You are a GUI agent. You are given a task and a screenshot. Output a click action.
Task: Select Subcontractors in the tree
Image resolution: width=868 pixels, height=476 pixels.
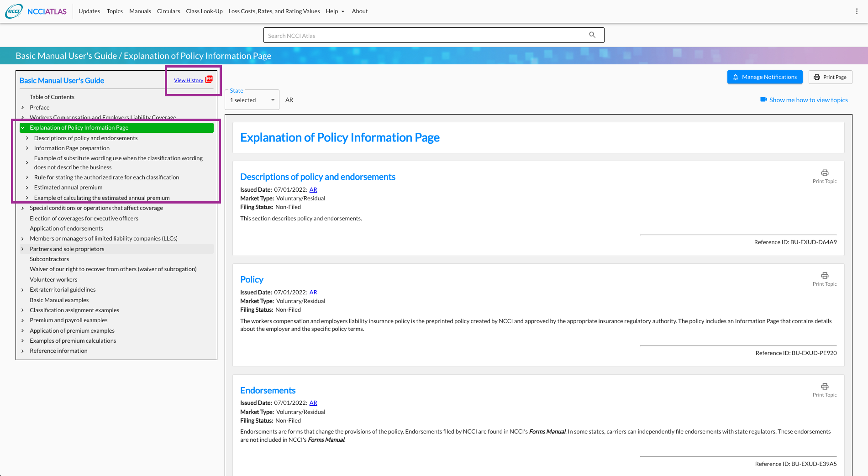point(49,259)
